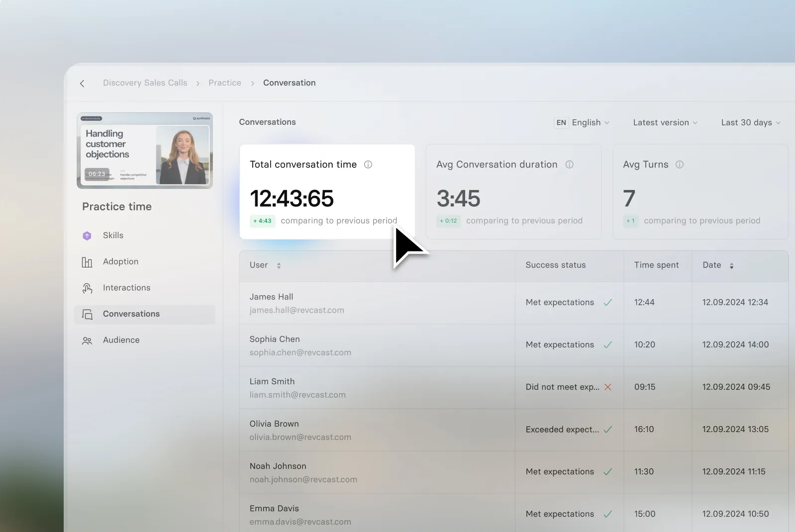This screenshot has height=532, width=795.
Task: Click the Audience people icon
Action: tap(87, 341)
